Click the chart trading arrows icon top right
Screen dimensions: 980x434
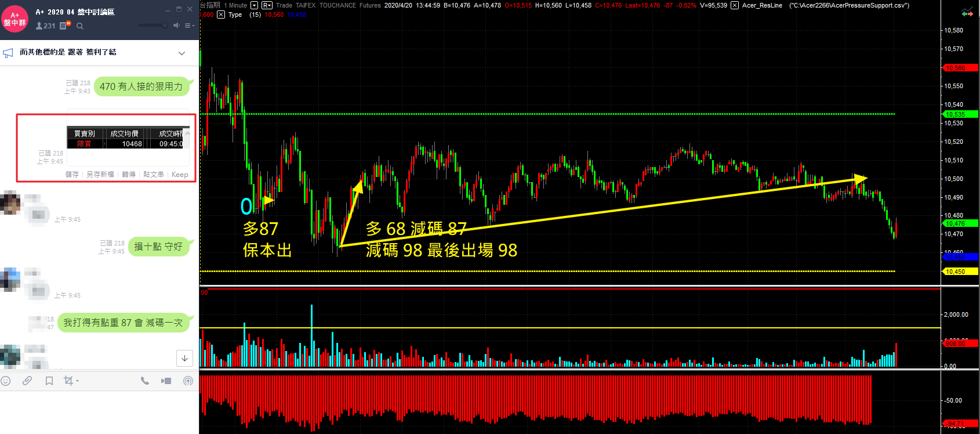click(x=967, y=12)
